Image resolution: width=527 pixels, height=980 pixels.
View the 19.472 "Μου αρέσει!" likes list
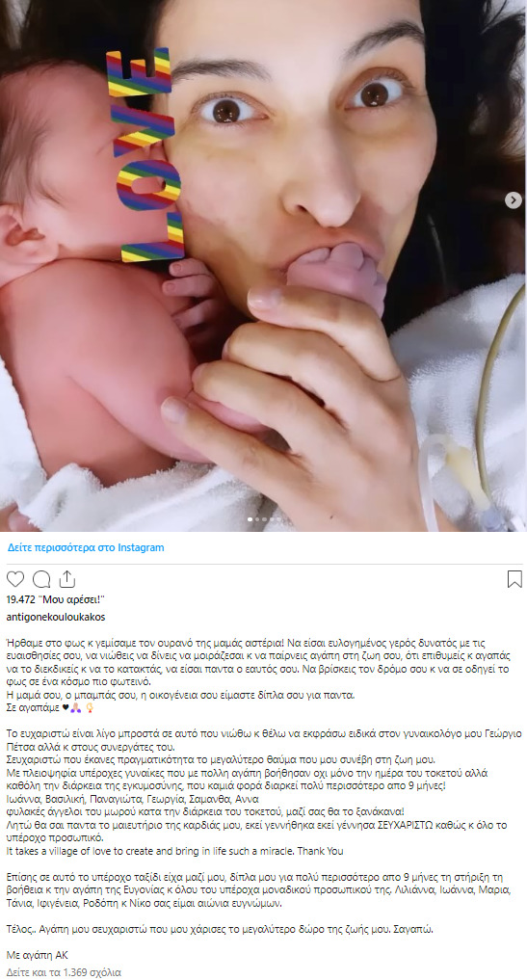(55, 599)
